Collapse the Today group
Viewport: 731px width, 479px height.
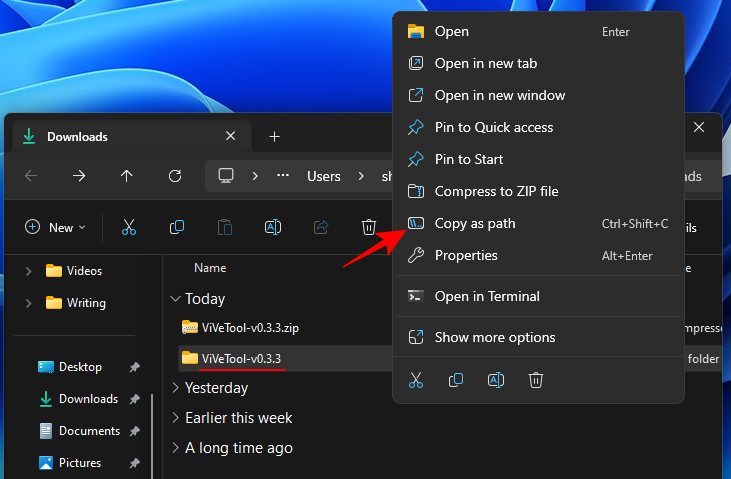pos(176,299)
